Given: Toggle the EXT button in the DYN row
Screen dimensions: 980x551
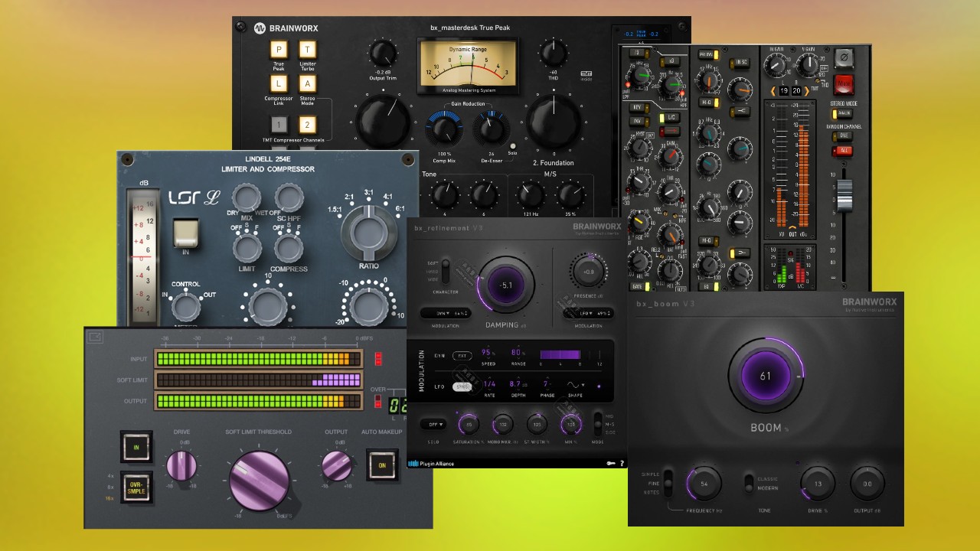Looking at the screenshot, I should pos(462,356).
